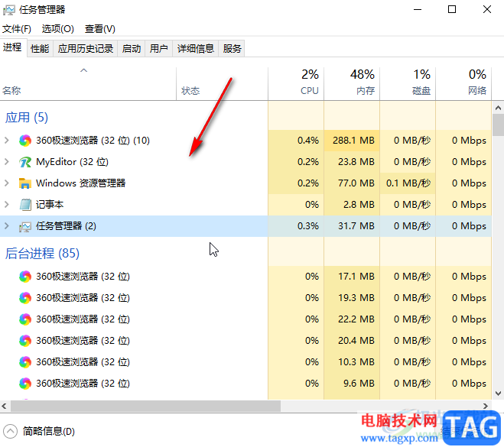
Task: Click the 288.1 MB memory cell
Action: coord(352,141)
